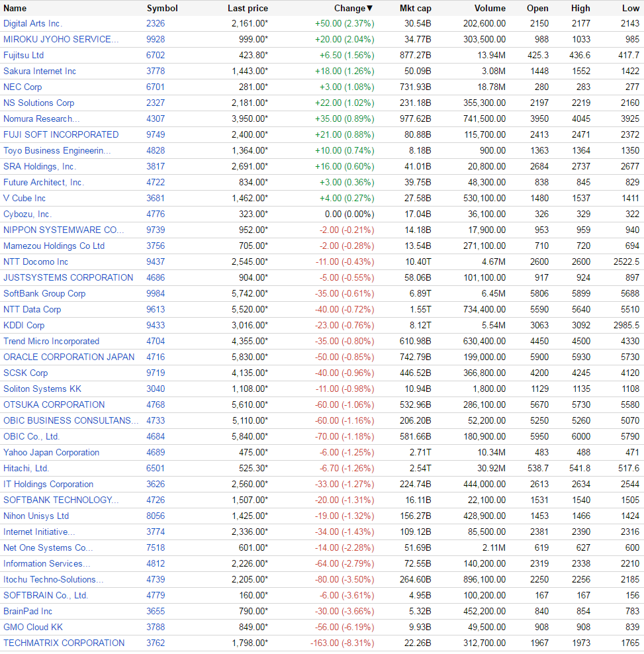Open Future Architect, Inc. link
644x654 pixels.
[44, 182]
